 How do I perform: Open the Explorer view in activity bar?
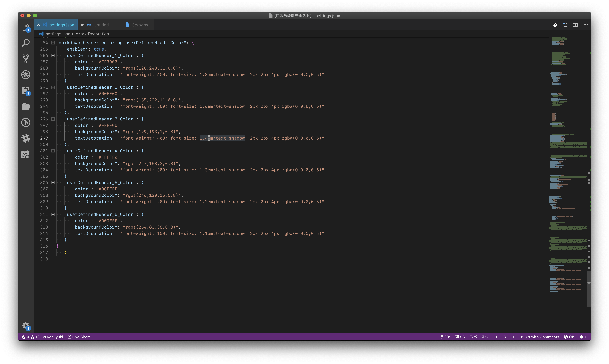pos(26,27)
